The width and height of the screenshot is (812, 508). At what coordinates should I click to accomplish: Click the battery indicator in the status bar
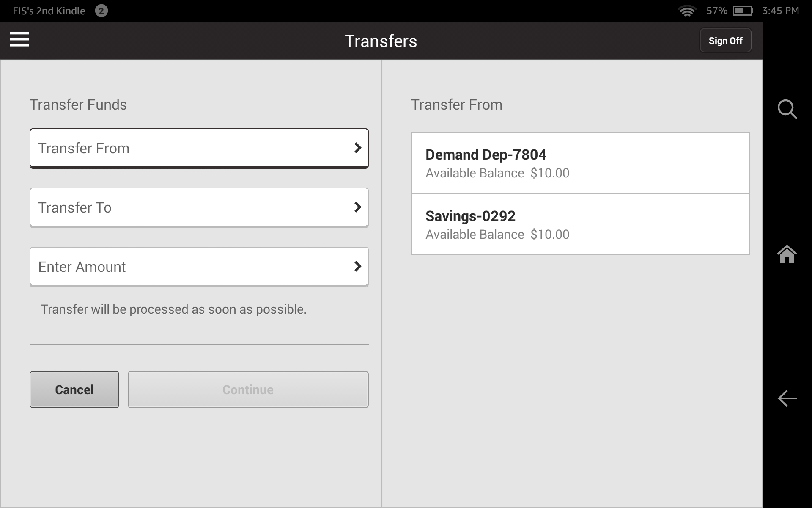[x=741, y=11]
